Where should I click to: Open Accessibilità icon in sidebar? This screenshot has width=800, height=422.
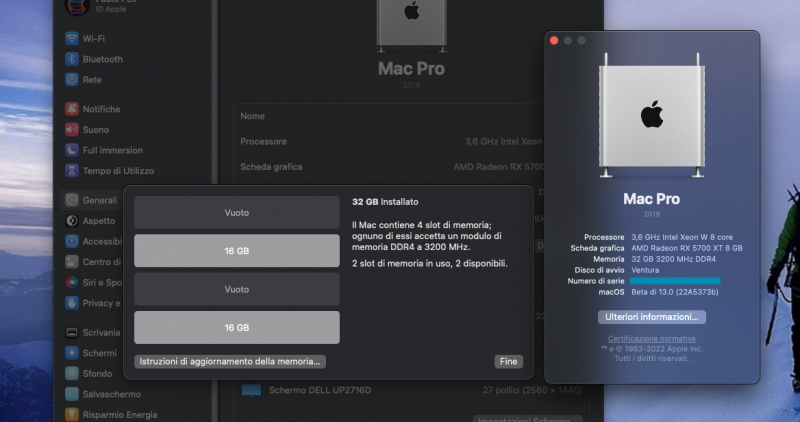(72, 241)
